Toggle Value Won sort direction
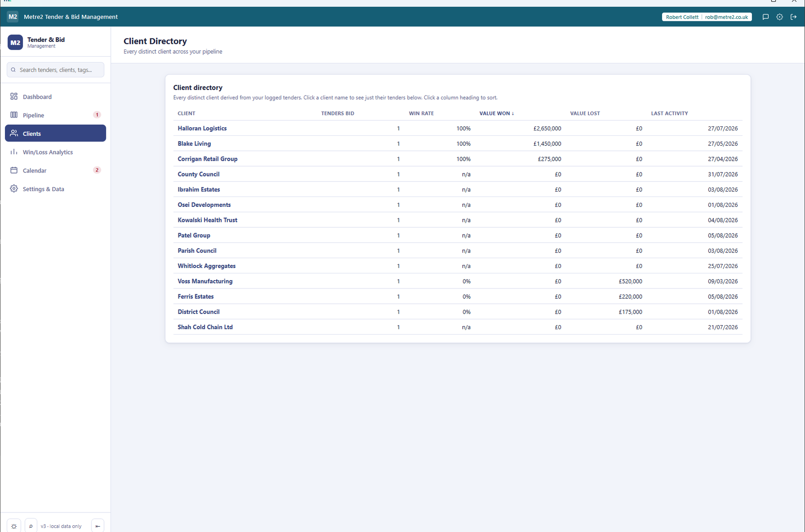 tap(497, 113)
